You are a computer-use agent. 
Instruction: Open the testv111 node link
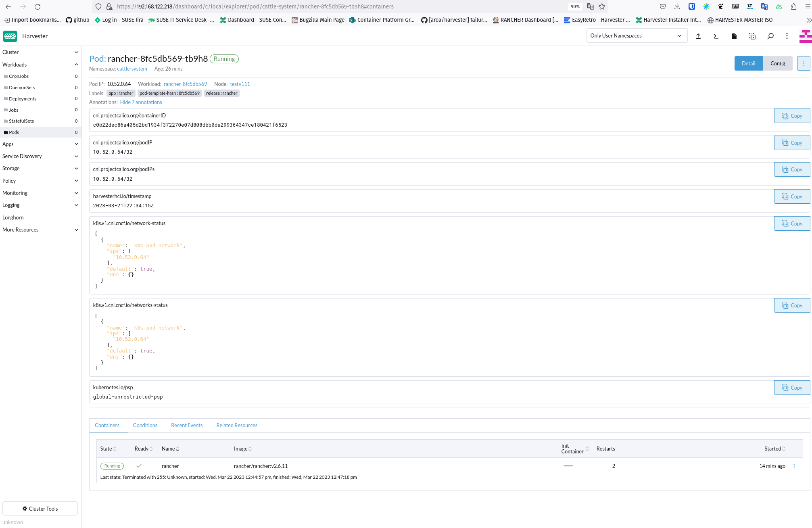click(240, 84)
